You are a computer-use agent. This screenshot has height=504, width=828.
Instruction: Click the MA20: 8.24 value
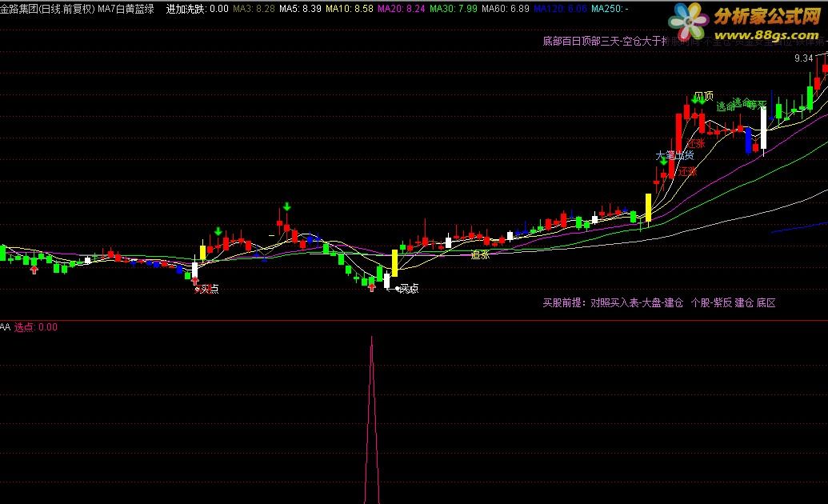402,9
